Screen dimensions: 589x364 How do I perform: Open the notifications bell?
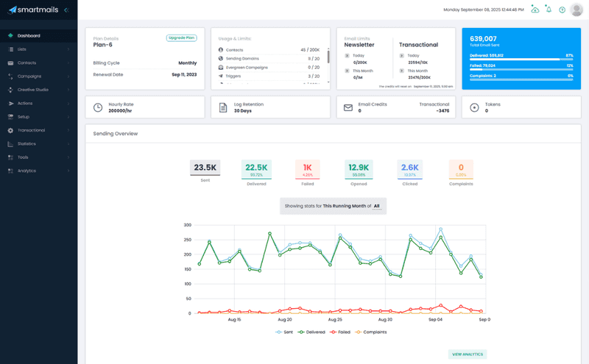tap(549, 10)
